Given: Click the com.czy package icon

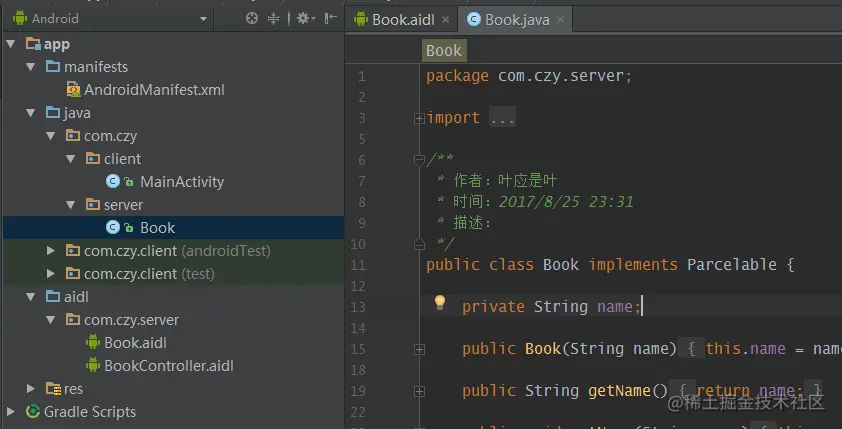Looking at the screenshot, I should point(72,135).
